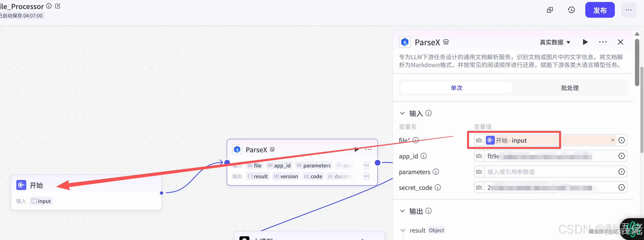Expand the result Object tree item
The image size is (644, 240).
pos(403,230)
